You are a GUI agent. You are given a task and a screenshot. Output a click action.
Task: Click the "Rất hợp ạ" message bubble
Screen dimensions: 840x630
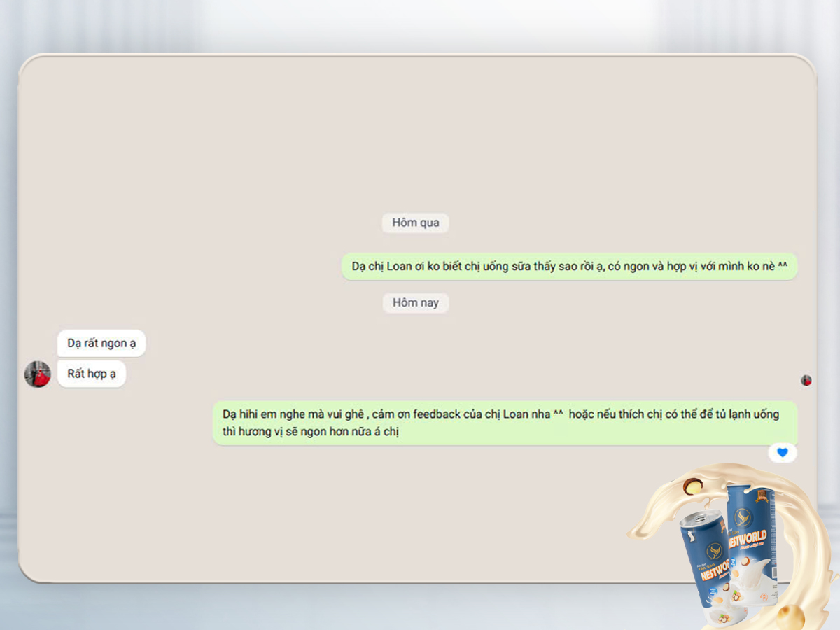[92, 374]
